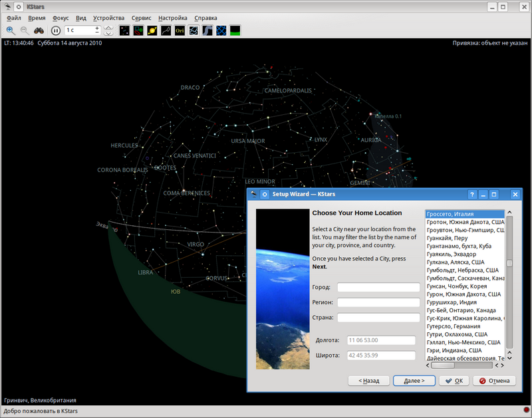Select Гуанкайя, Перу in list
Screen dimensions: 532x418
tap(465, 238)
